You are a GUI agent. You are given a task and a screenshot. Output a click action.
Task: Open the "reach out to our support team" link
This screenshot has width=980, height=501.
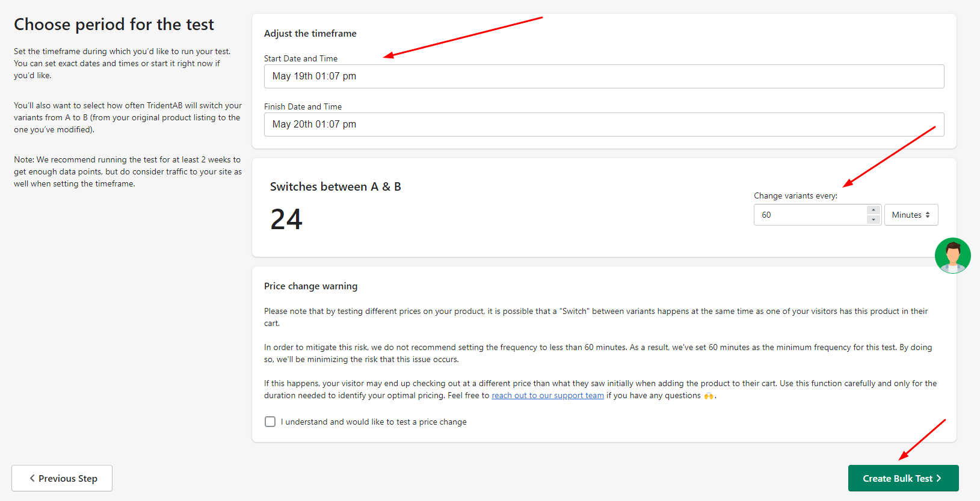(x=547, y=395)
